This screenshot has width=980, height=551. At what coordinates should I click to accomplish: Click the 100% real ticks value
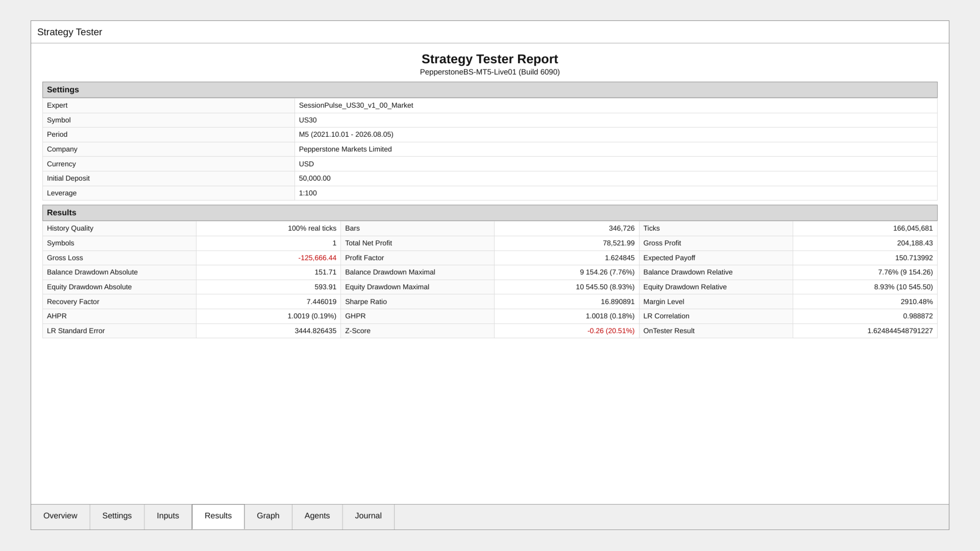pyautogui.click(x=312, y=229)
